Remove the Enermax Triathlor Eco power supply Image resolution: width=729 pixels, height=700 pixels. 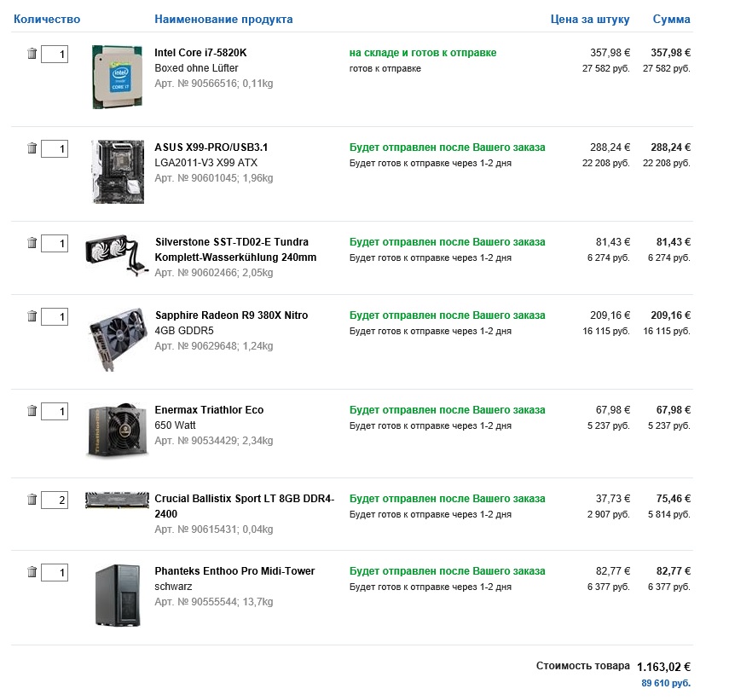[x=32, y=411]
